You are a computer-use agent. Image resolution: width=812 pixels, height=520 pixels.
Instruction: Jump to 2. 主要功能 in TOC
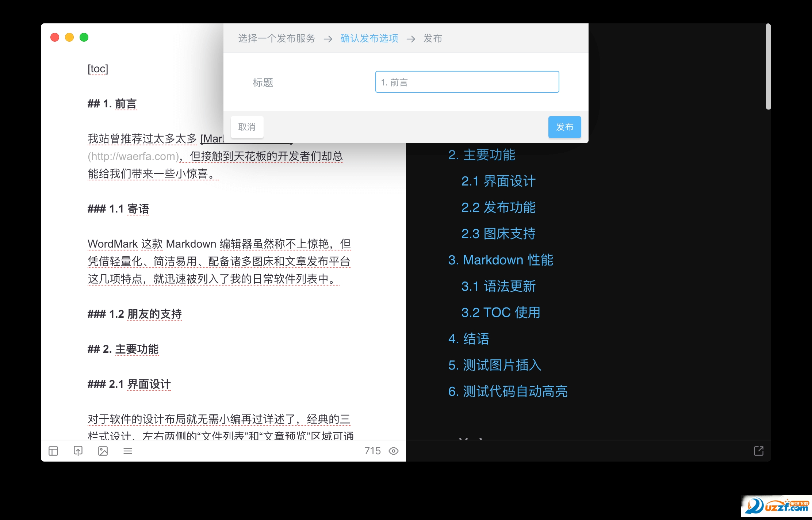coord(481,155)
